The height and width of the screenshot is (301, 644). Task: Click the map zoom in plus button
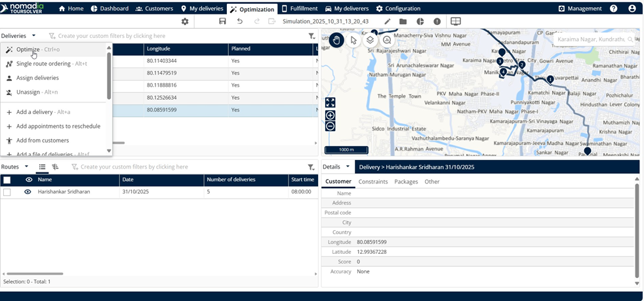331,115
